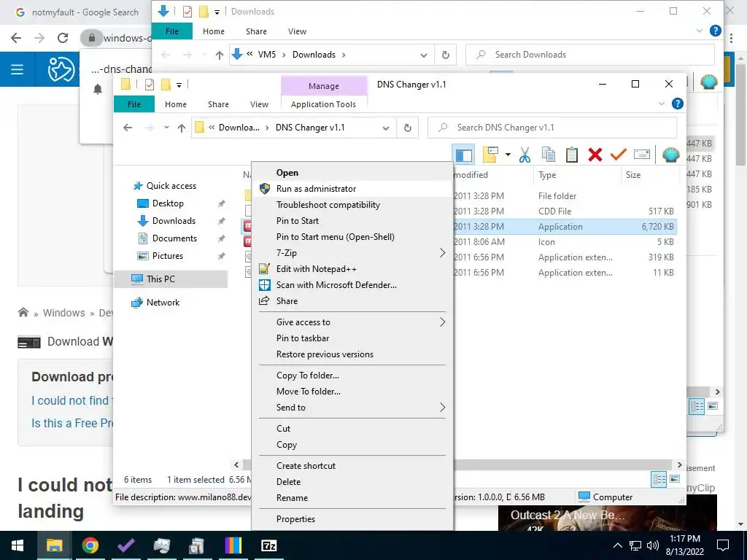Open 7-Zip from the taskbar
747x560 pixels.
click(269, 545)
